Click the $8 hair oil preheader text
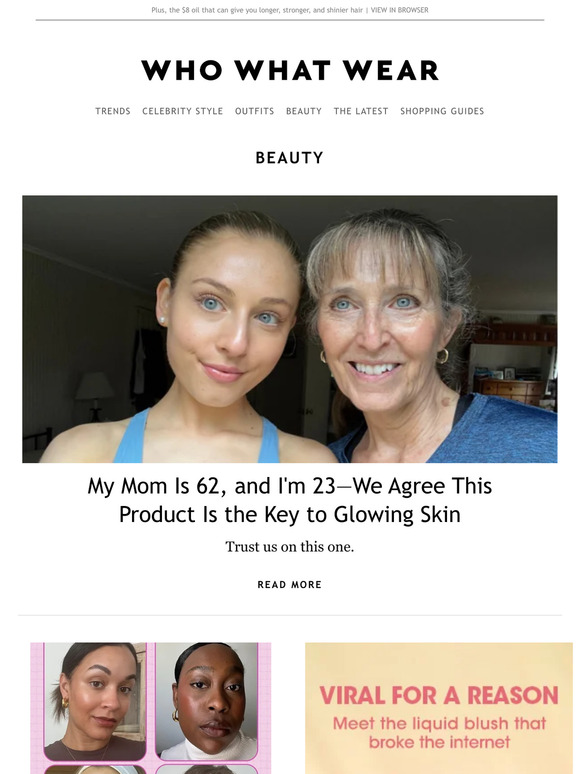This screenshot has height=774, width=580. tap(257, 10)
